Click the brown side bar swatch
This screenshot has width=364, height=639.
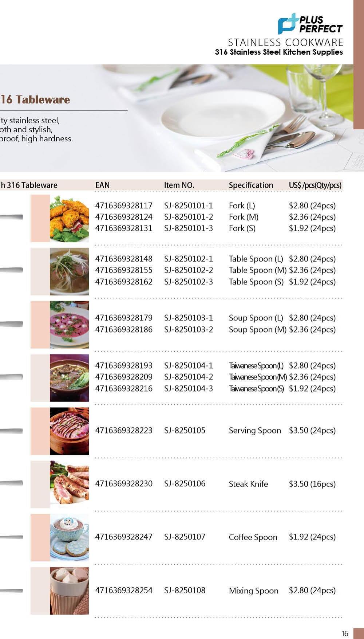[x=359, y=64]
